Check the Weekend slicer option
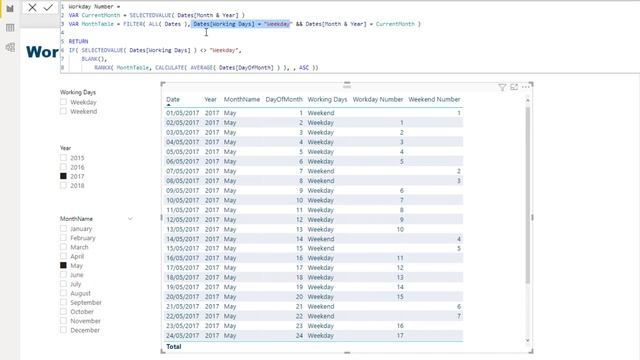 click(63, 111)
